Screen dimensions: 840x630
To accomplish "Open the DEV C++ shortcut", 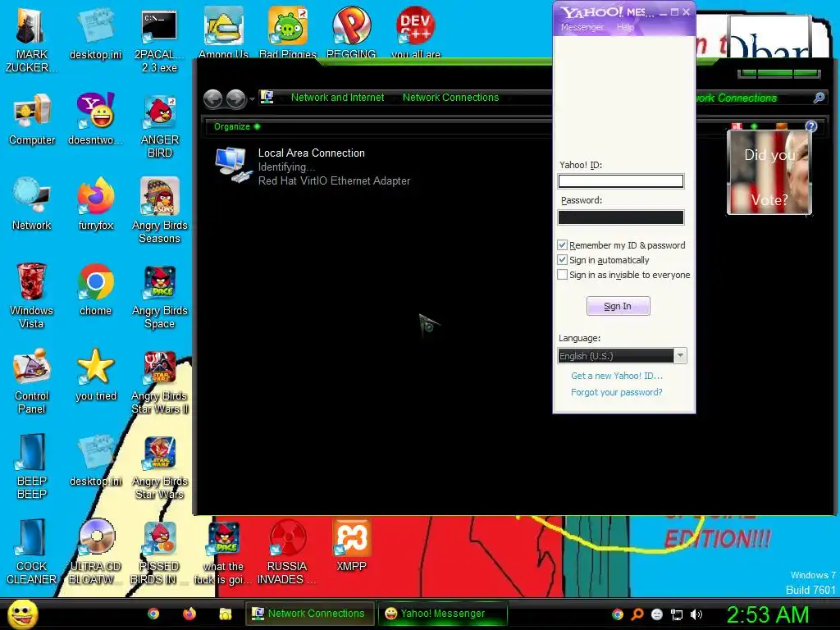I will (416, 33).
